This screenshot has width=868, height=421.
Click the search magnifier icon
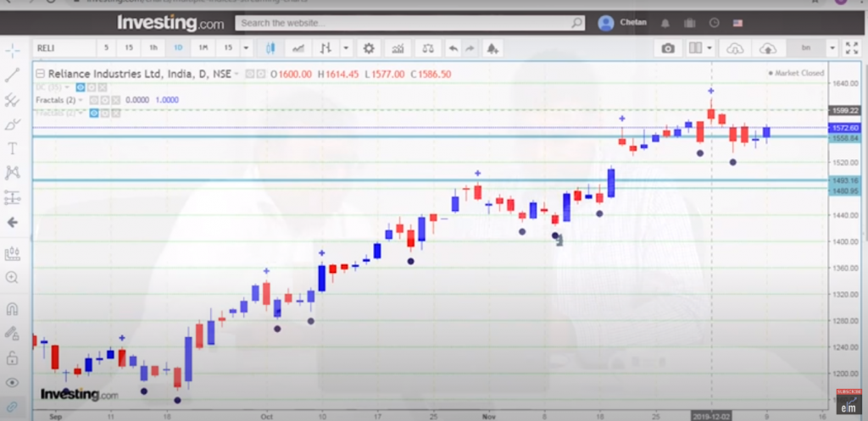point(577,23)
